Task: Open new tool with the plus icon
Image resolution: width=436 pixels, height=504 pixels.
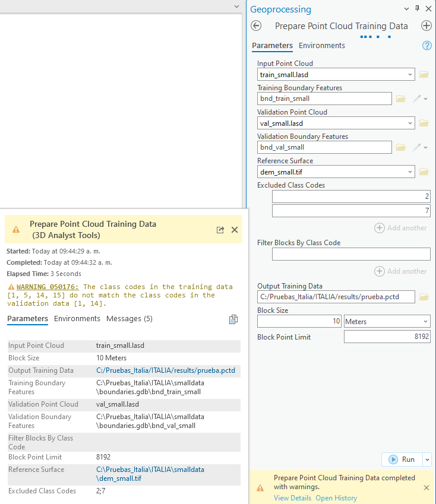Action: pos(426,26)
